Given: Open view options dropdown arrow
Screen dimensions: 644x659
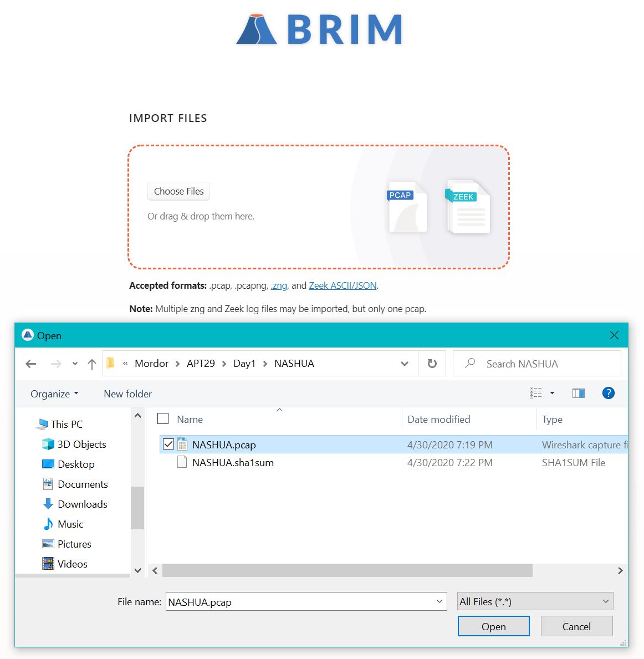Looking at the screenshot, I should point(552,393).
